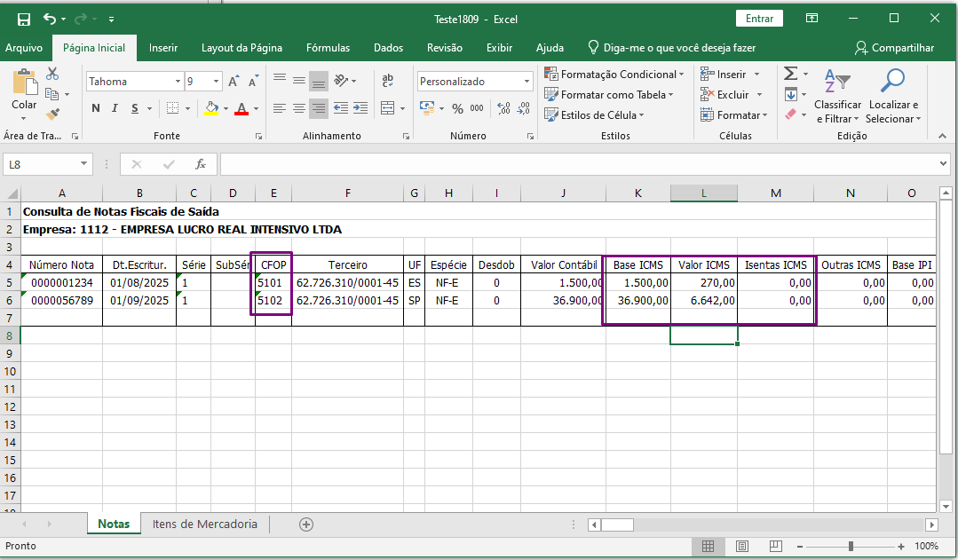
Task: Switch to Page Layout view in status bar
Action: click(x=742, y=547)
